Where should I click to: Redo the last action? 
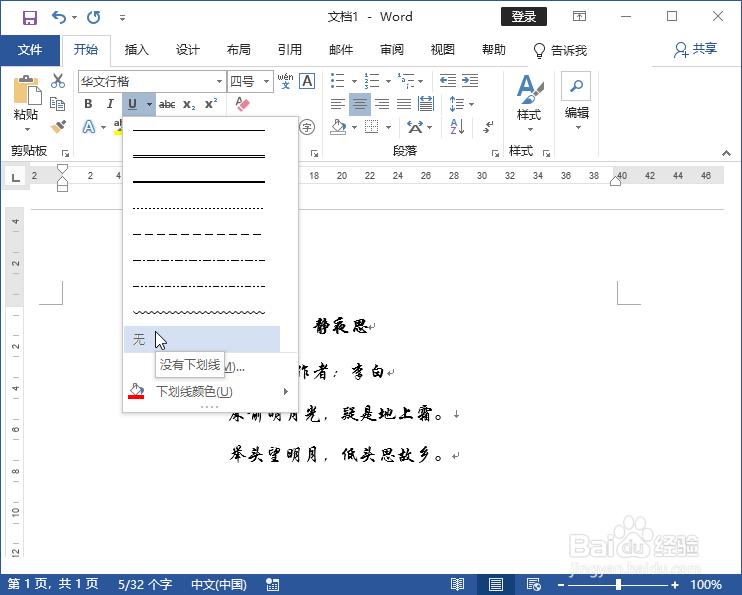tap(94, 18)
